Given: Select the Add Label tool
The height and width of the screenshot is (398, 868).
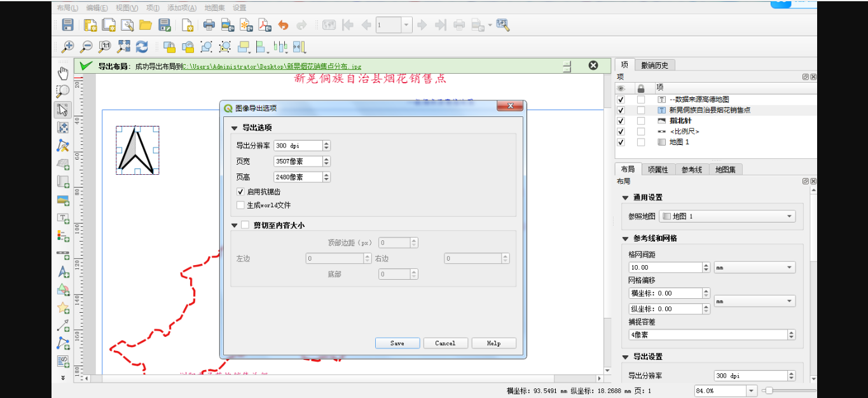Looking at the screenshot, I should (63, 218).
